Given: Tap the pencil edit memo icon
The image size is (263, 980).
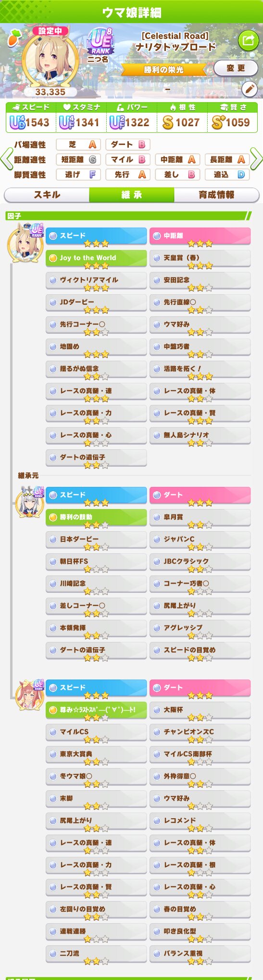Looking at the screenshot, I should (x=250, y=89).
